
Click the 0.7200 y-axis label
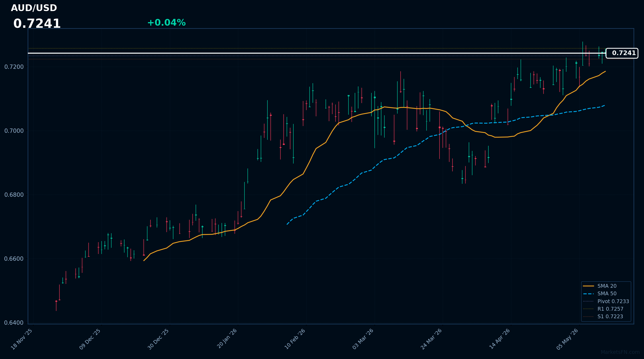tap(14, 67)
